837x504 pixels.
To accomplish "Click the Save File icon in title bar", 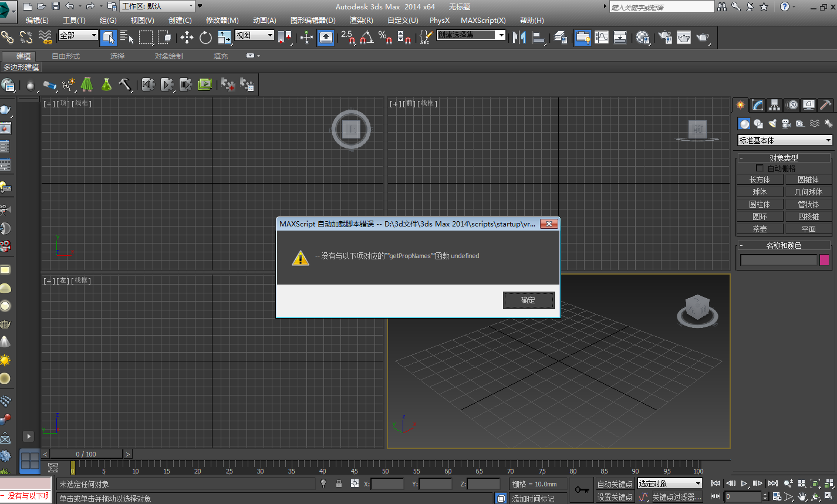I will tap(56, 6).
